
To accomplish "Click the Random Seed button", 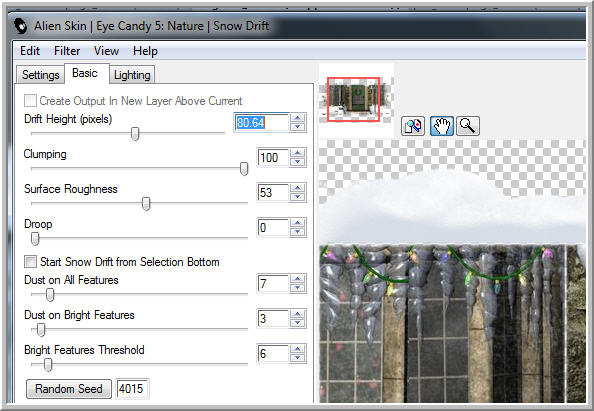I will 69,389.
